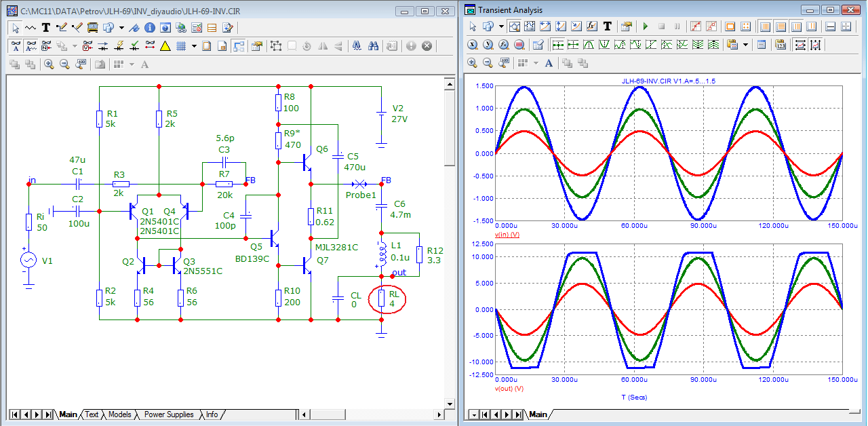Zoom in on the schematic window
This screenshot has height=426, width=868.
[49, 64]
